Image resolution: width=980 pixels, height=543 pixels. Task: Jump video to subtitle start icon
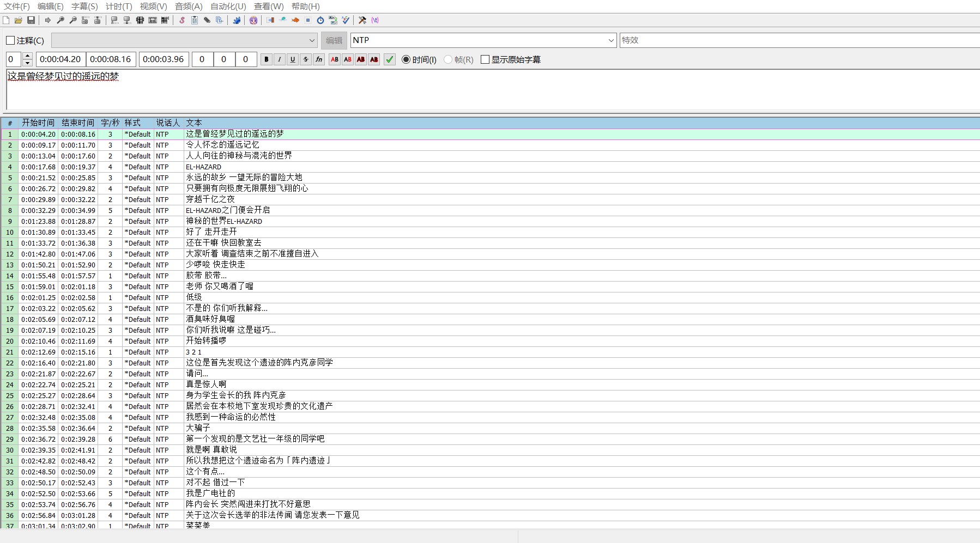click(x=86, y=20)
